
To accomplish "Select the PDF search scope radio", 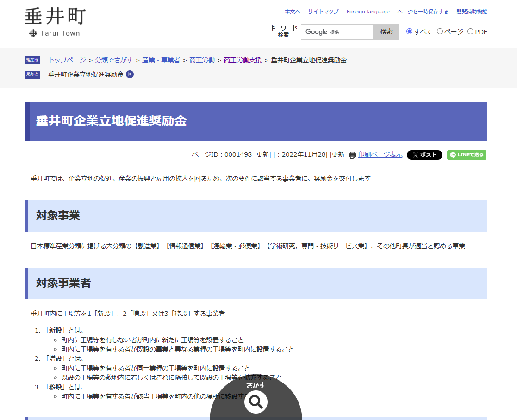I will (471, 31).
